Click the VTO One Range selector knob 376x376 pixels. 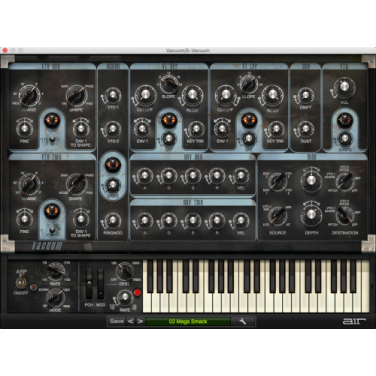29,96
